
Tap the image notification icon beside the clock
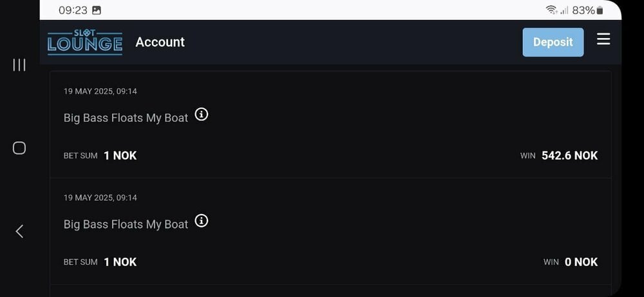click(97, 10)
